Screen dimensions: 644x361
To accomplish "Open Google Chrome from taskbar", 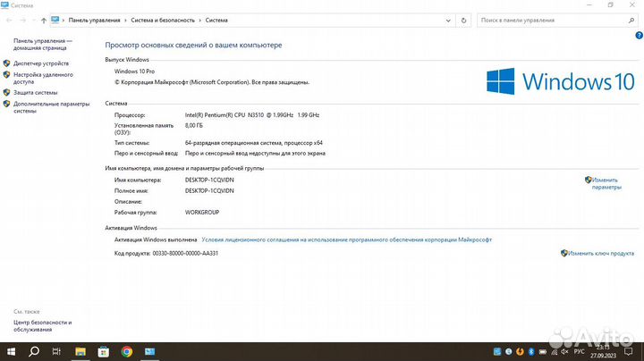I will point(127,351).
